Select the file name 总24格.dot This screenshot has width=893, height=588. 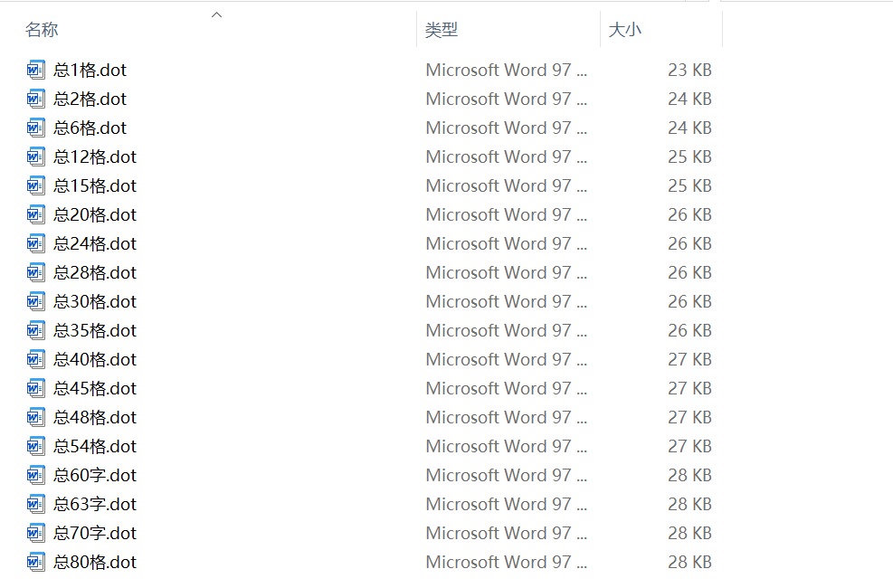tap(95, 244)
